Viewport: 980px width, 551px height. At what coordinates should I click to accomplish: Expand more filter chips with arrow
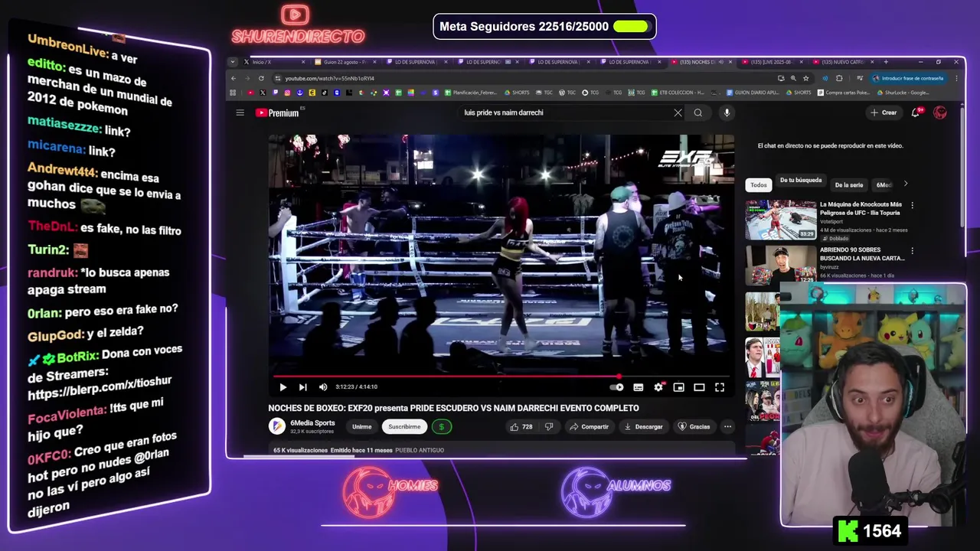[906, 184]
